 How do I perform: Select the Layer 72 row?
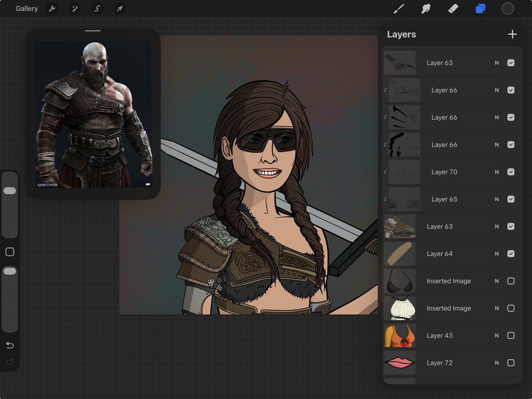[x=453, y=363]
